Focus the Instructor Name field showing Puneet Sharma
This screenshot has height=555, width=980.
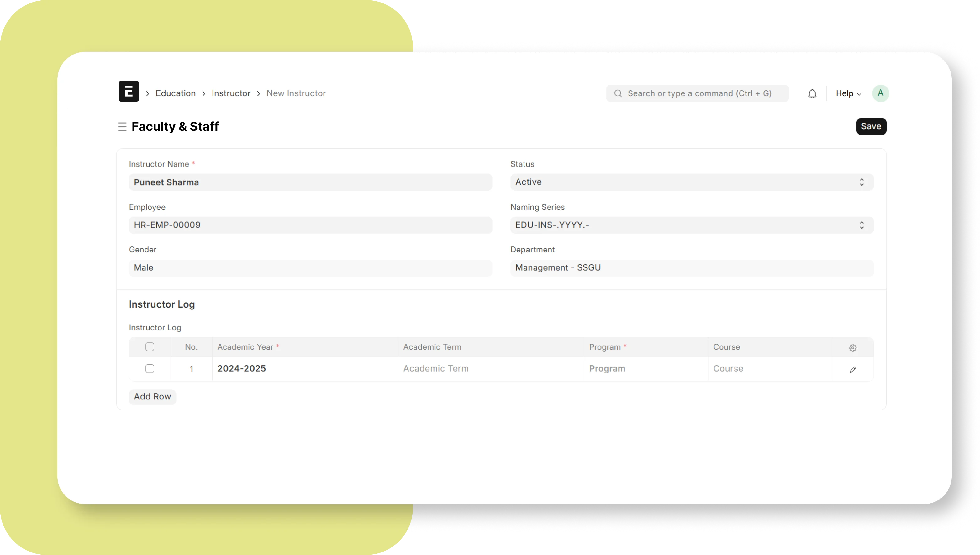click(x=310, y=182)
